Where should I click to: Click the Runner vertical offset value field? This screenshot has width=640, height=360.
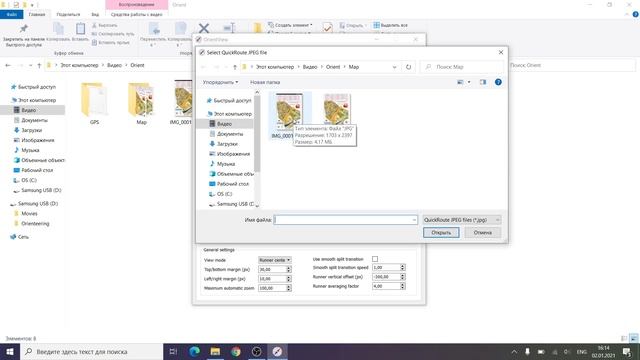tap(386, 277)
